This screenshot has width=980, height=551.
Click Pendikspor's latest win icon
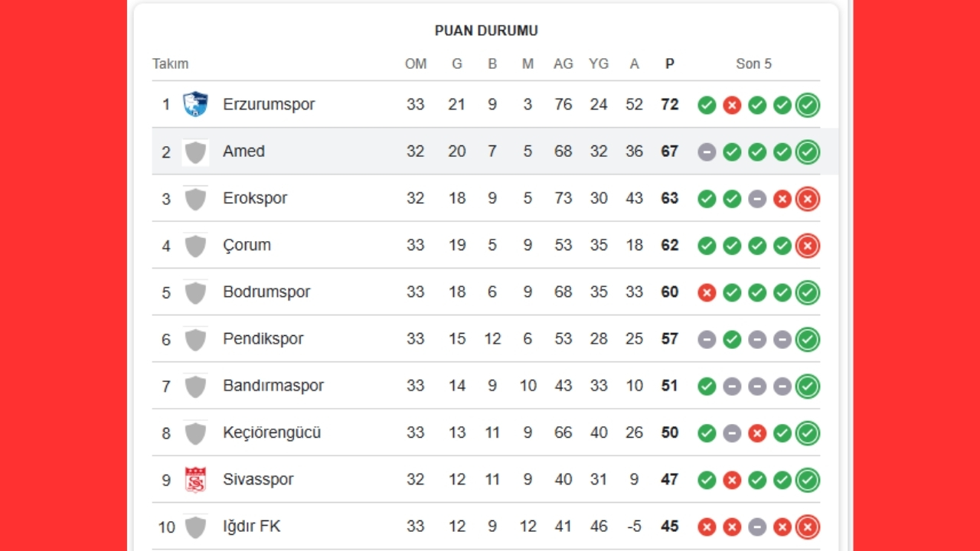(x=807, y=340)
